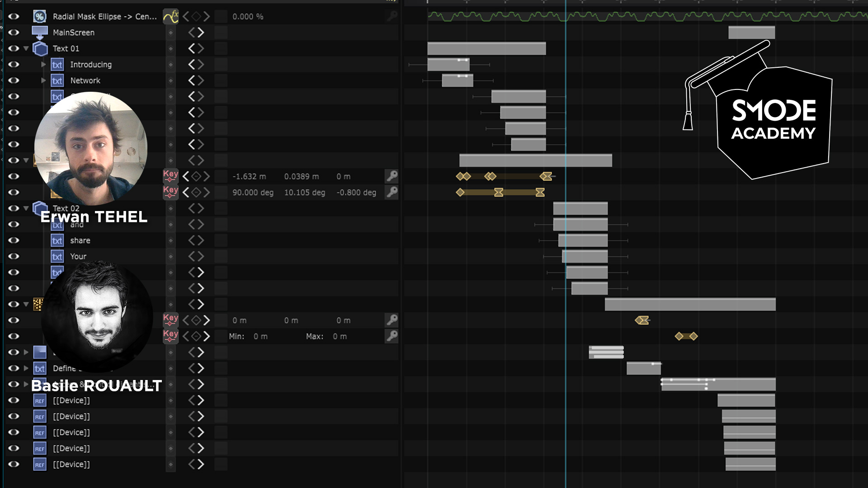
Task: Hide the Text 01 group layer
Action: coord(13,48)
